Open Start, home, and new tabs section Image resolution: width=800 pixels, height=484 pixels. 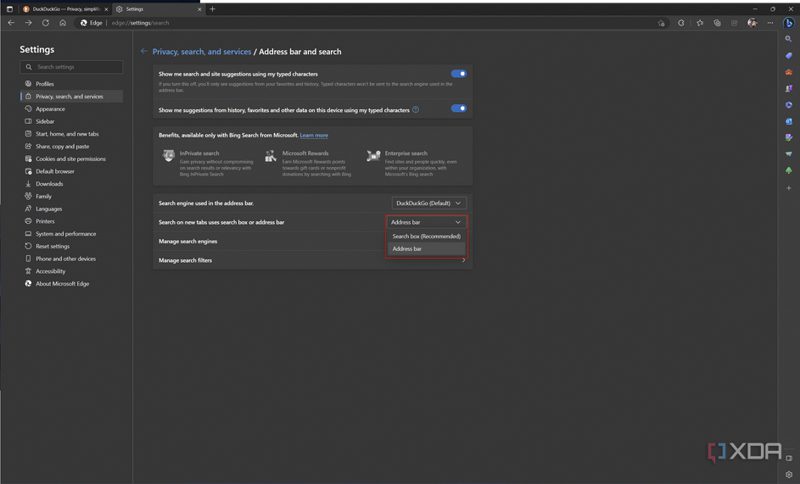[x=71, y=134]
